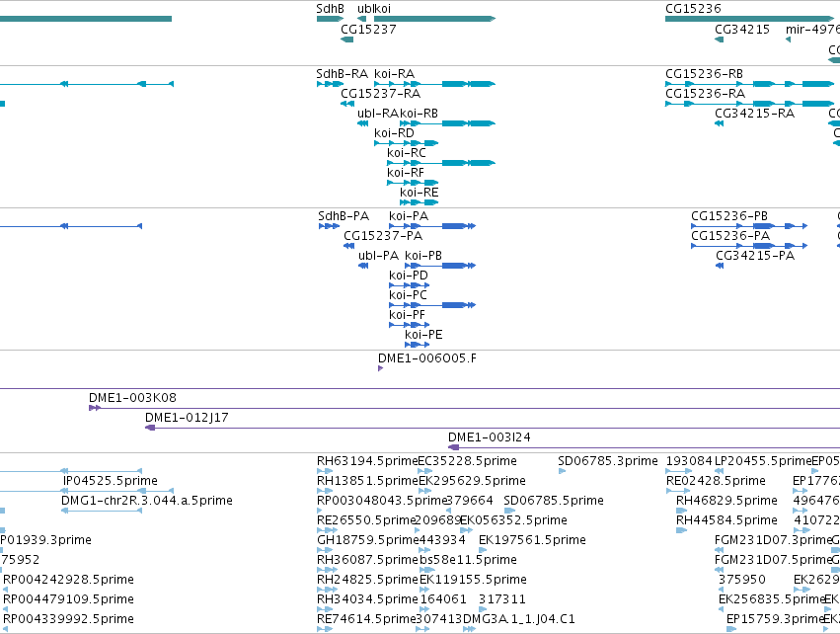
Task: Select the koi-RA transcript
Action: 434,84
